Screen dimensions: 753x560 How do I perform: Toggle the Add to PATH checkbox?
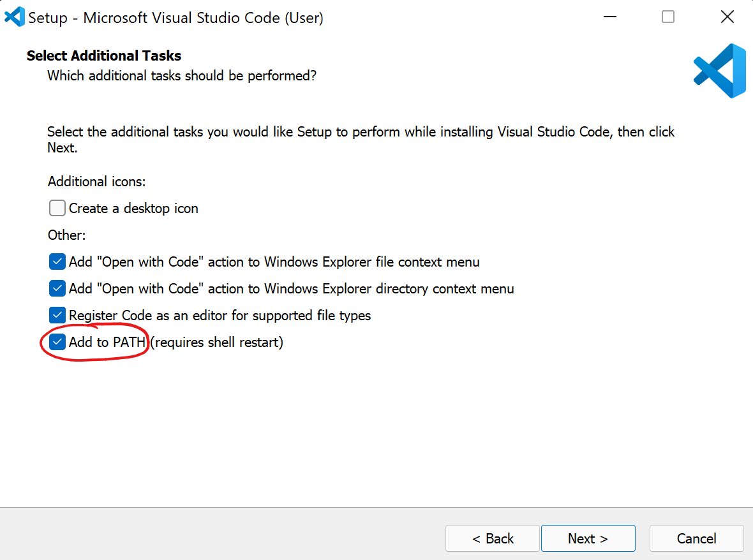pyautogui.click(x=57, y=342)
